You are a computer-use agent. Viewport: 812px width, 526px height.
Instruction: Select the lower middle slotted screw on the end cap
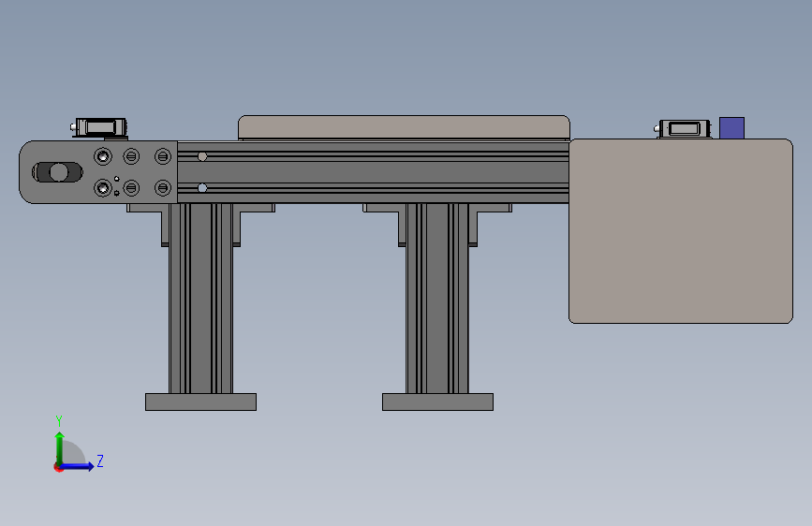[131, 187]
